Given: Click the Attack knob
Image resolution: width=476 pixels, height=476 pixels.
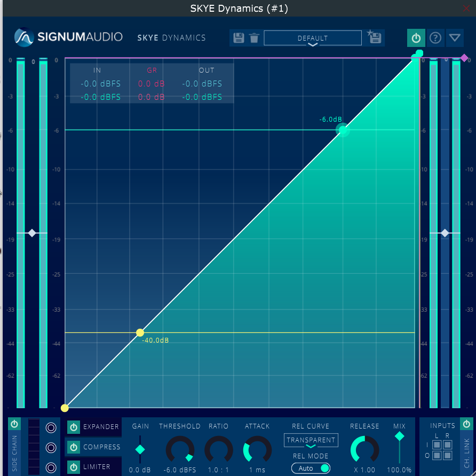Looking at the screenshot, I should (x=257, y=450).
